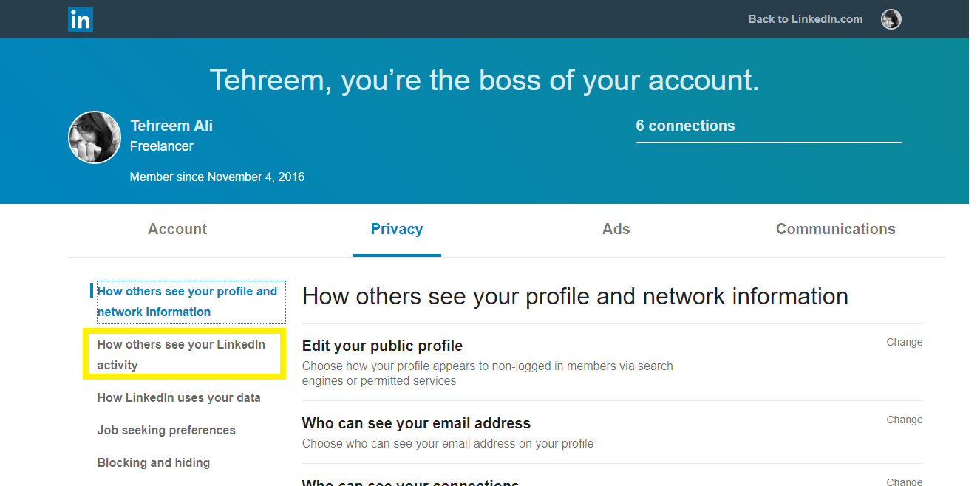
Task: Click Tehreem Ali's large profile photo
Action: tap(95, 137)
